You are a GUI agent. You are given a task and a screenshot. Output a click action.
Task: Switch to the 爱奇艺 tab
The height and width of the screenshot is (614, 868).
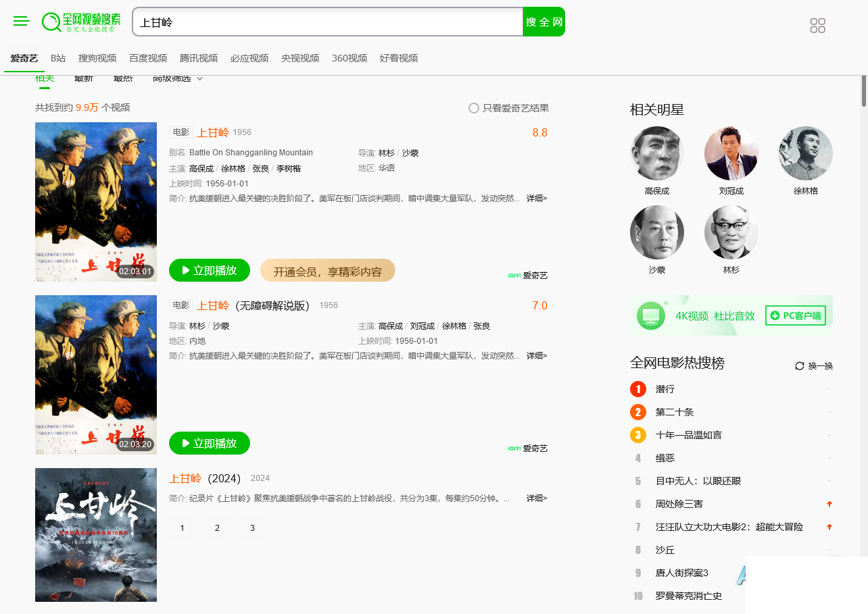coord(24,58)
